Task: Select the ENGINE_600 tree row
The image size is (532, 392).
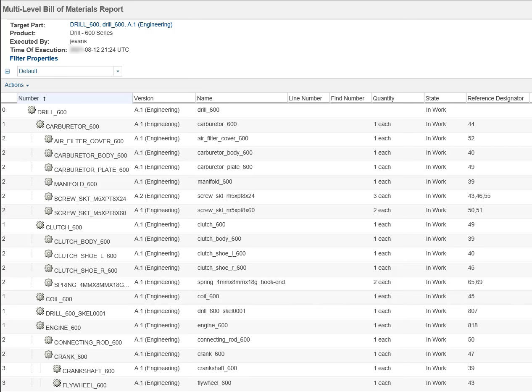Action: pyautogui.click(x=266, y=326)
